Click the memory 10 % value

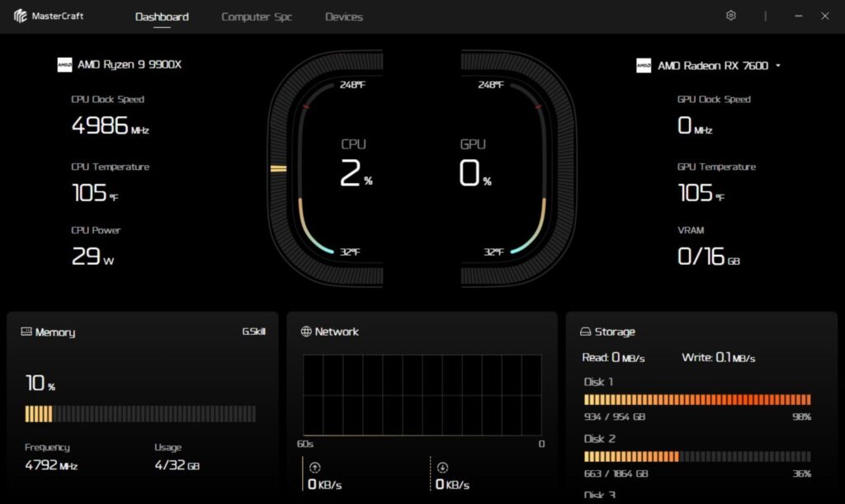(x=40, y=384)
